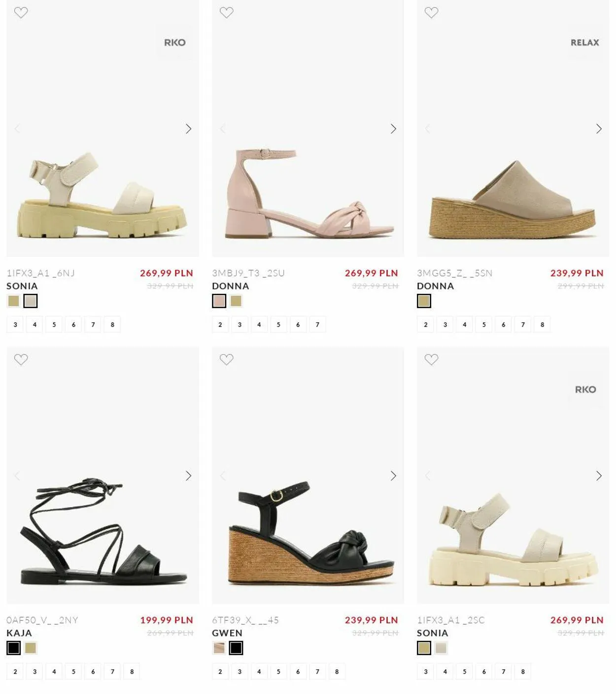Image resolution: width=616 pixels, height=694 pixels.
Task: Add the Kaja lace-up sandal to wishlist
Action: [x=21, y=359]
